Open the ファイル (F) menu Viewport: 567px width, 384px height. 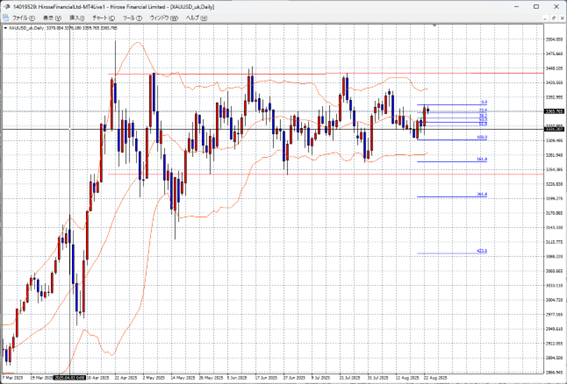pos(24,18)
